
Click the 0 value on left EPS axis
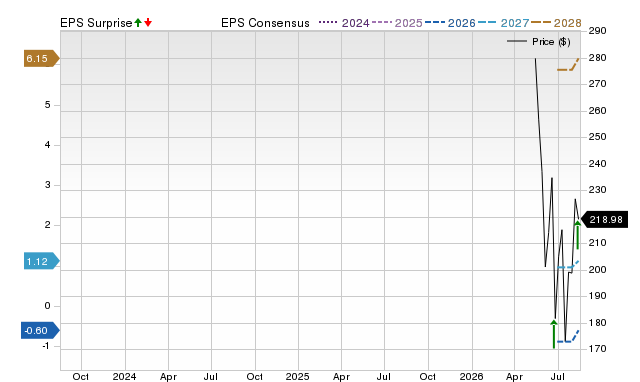[47, 306]
